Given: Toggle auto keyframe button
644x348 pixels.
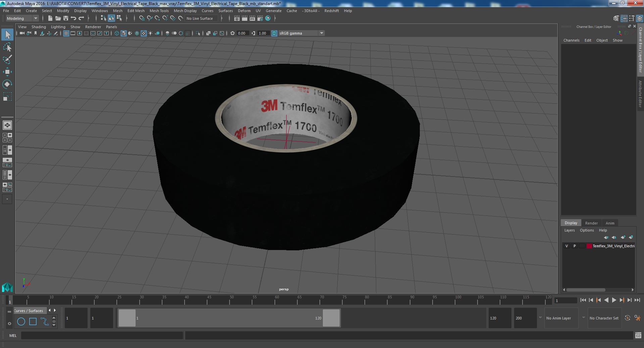Looking at the screenshot, I should click(628, 318).
